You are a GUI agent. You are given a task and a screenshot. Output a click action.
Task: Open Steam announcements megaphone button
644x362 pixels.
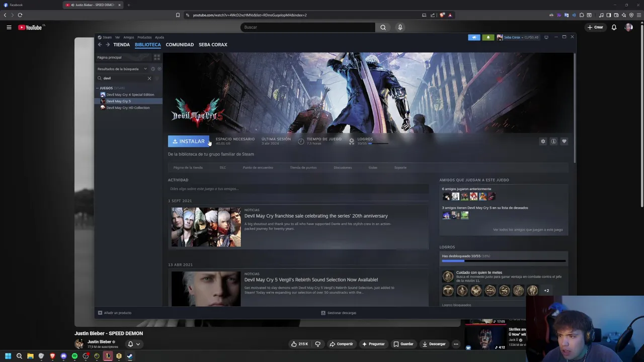(x=474, y=37)
